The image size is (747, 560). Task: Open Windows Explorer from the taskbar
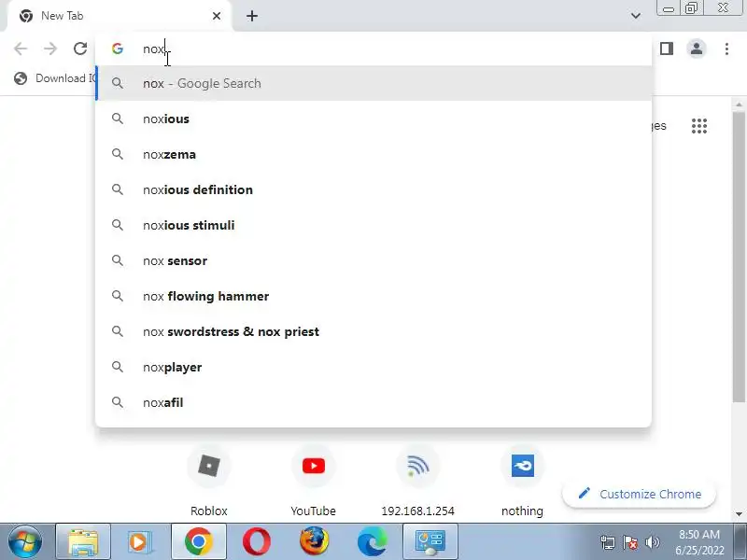pos(83,541)
